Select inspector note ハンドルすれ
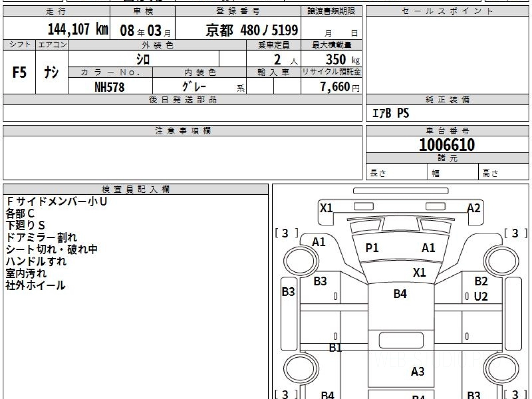Screen dimensions: 532x399 36,261
